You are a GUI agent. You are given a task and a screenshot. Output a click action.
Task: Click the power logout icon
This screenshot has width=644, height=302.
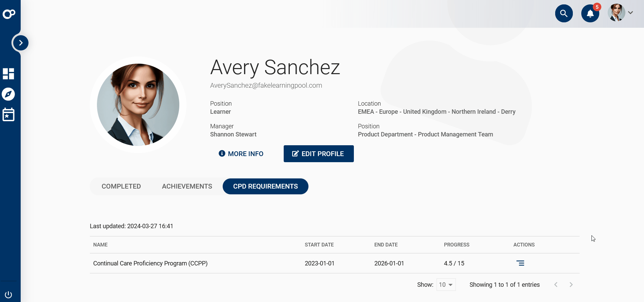(x=8, y=295)
